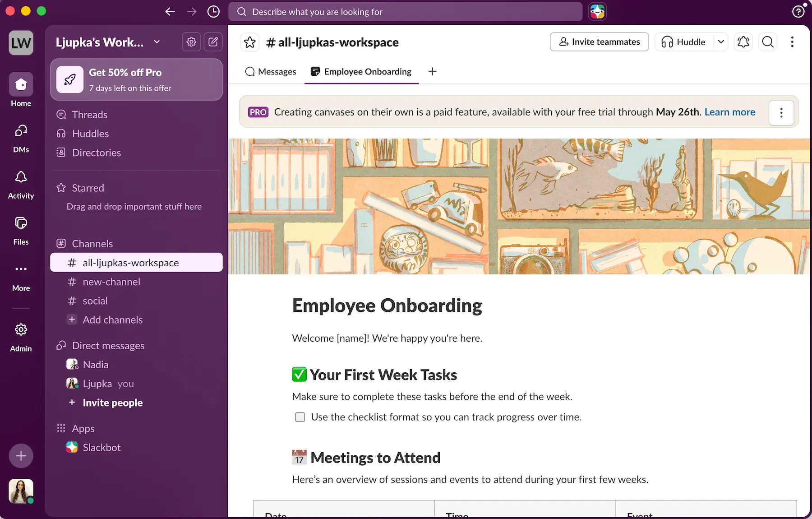Image resolution: width=812 pixels, height=519 pixels.
Task: Check the checklist format checkbox
Action: pos(300,417)
